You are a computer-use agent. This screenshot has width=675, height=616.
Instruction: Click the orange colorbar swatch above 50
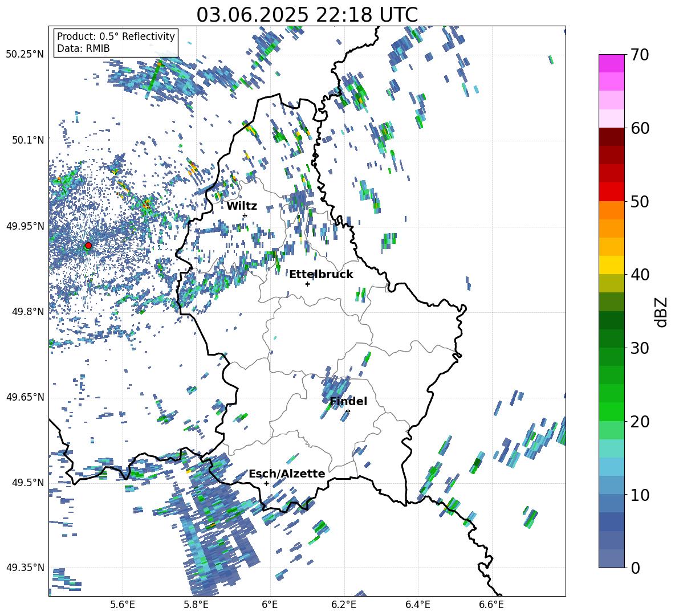tap(612, 210)
